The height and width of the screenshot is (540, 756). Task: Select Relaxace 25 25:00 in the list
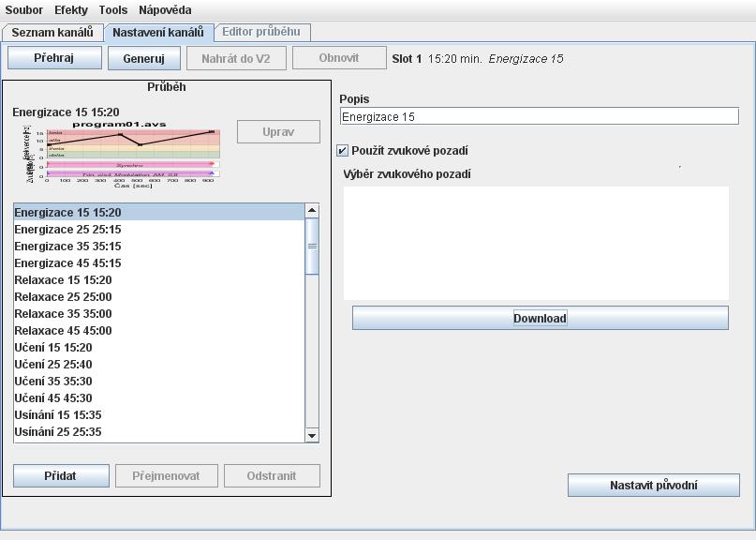(x=63, y=297)
